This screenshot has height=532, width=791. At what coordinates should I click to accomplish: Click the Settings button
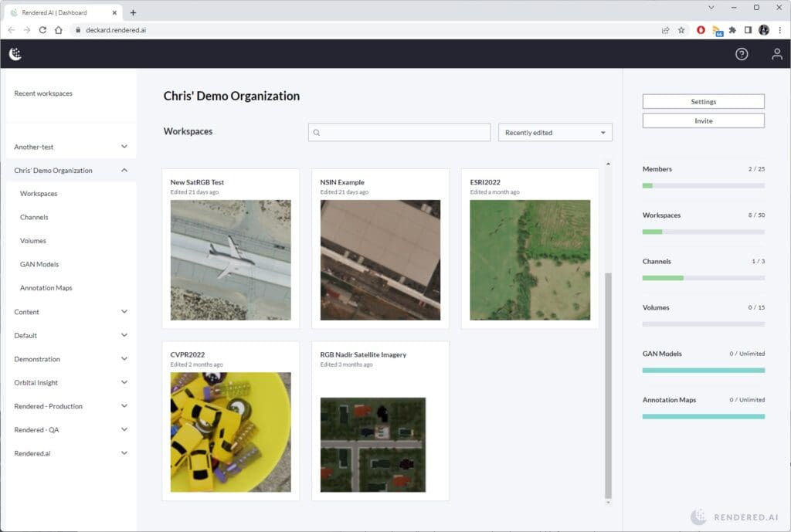pyautogui.click(x=703, y=101)
